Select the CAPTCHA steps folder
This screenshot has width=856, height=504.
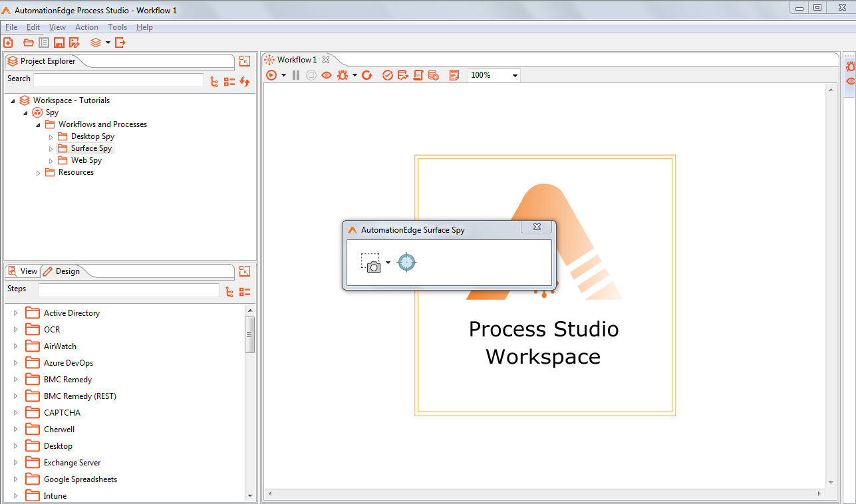[62, 413]
